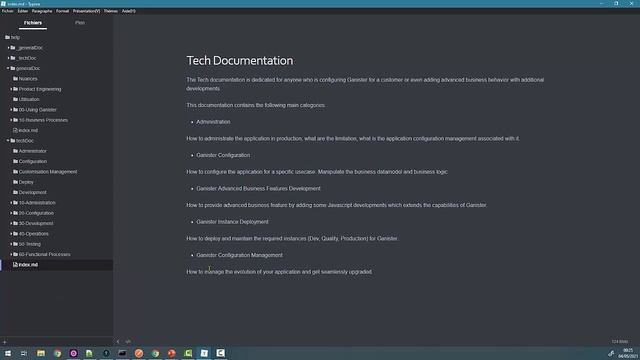This screenshot has width=640, height=360.
Task: Expand the 10-Business Processes folder arrow
Action: pyautogui.click(x=11, y=120)
